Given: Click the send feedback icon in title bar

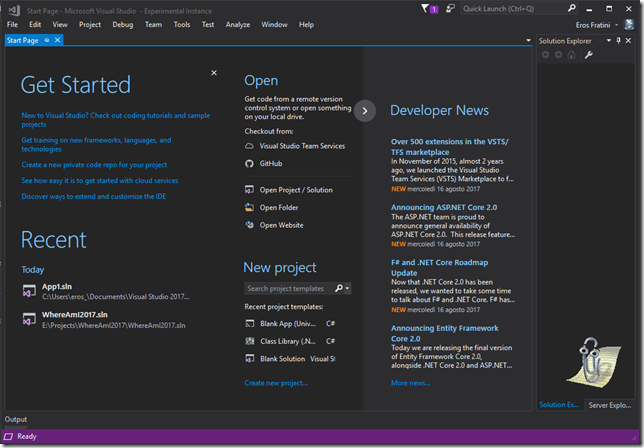Looking at the screenshot, I should 451,8.
